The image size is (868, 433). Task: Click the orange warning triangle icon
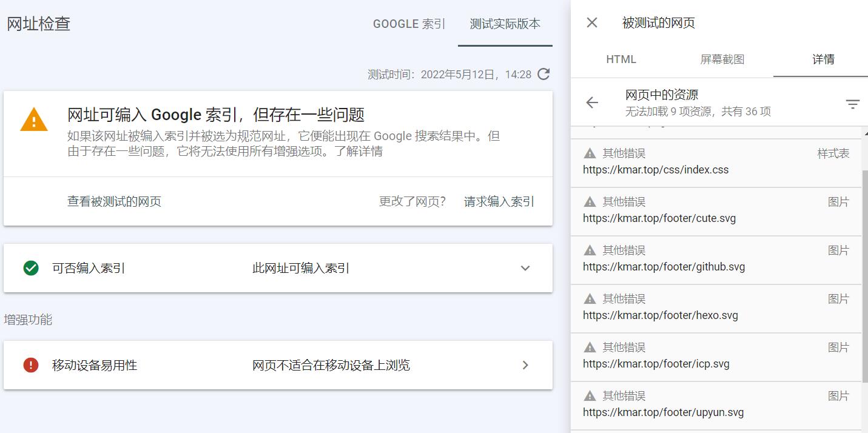click(x=34, y=118)
